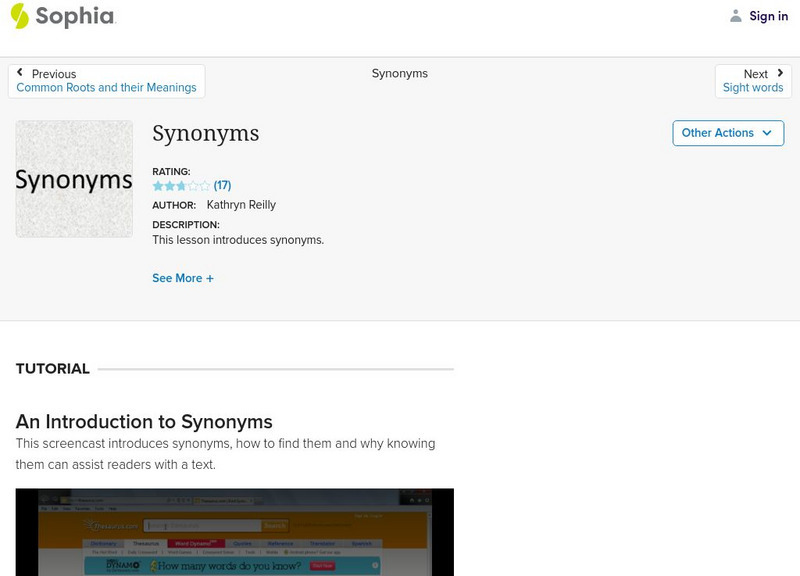Click the Next right arrow icon
The image size is (800, 576).
tap(779, 74)
